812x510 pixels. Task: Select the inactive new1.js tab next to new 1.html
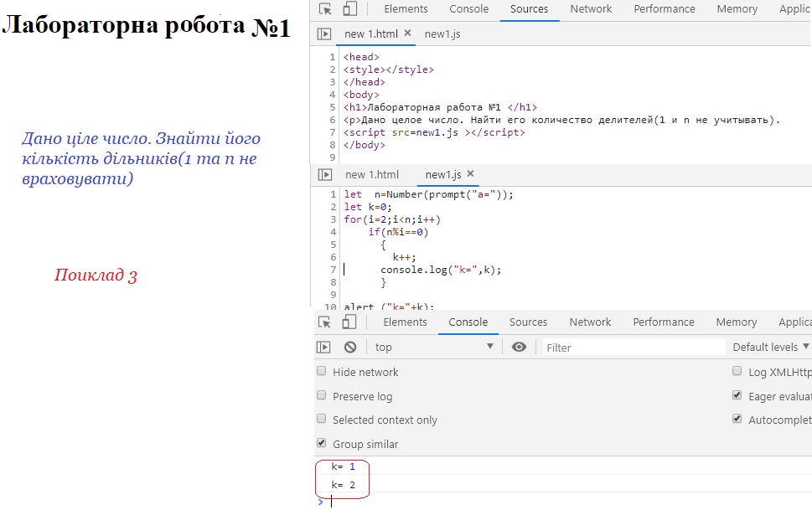click(442, 34)
